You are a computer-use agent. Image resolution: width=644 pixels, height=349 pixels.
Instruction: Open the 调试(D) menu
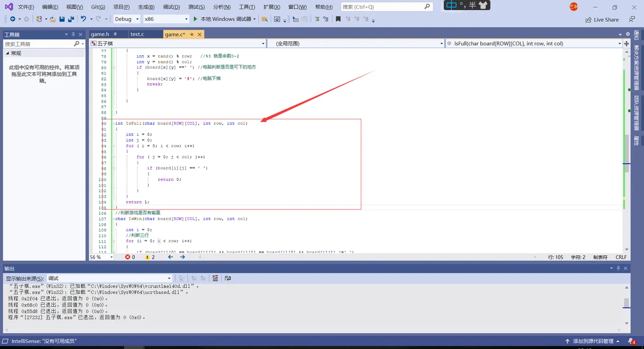point(172,7)
